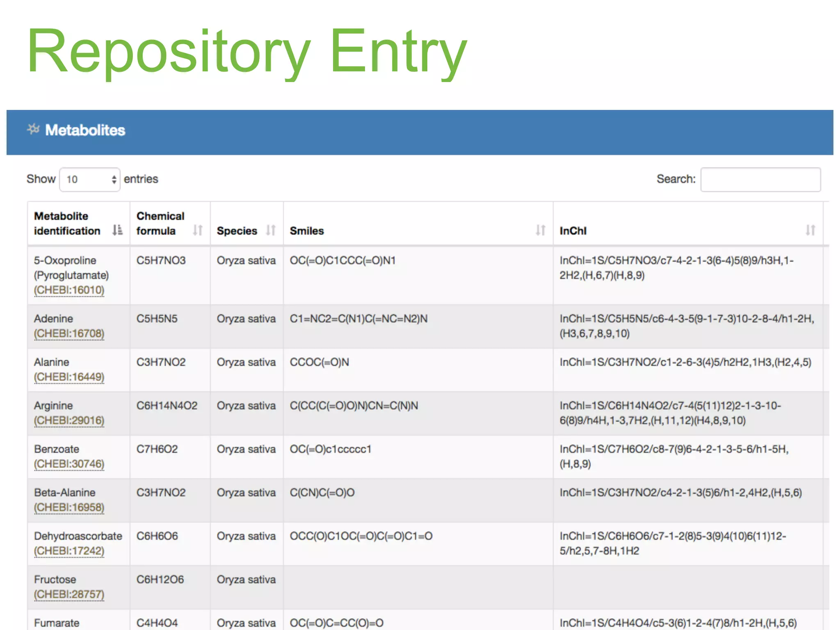Open Alanine CHEBI:16449 link
840x630 pixels.
point(69,377)
